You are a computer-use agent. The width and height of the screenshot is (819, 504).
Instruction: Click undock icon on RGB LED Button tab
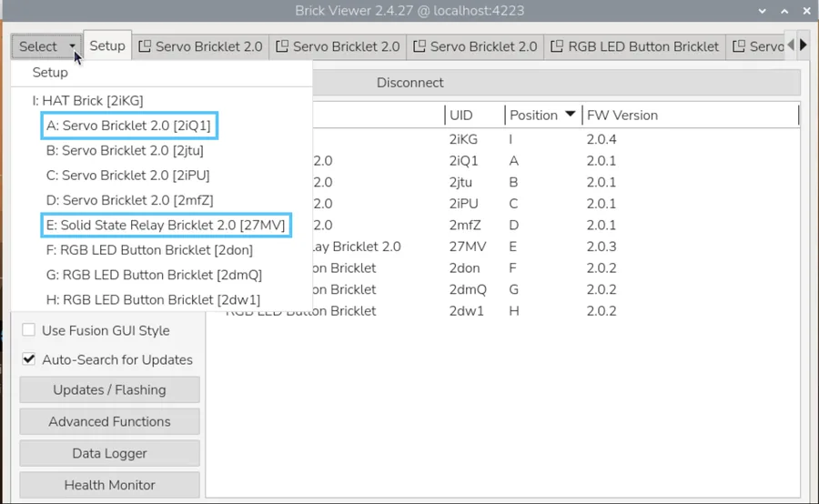point(557,46)
